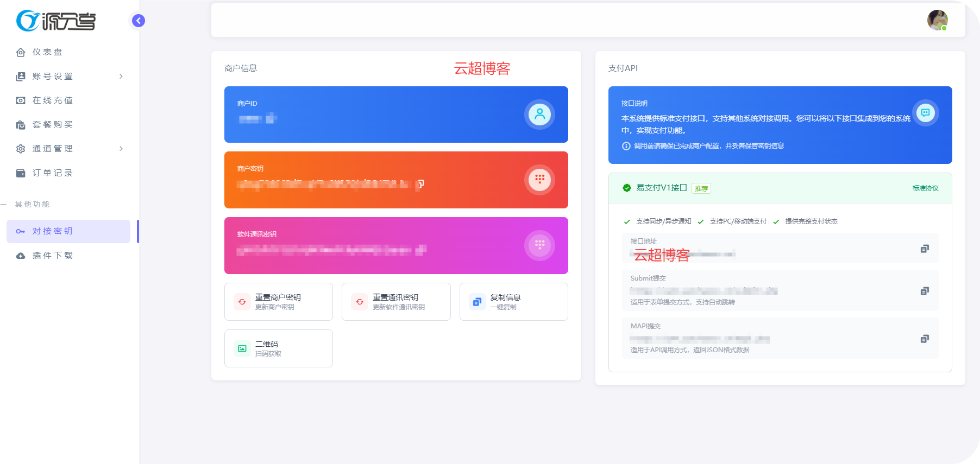Click the chat icon on 接口说明 banner
980x464 pixels.
click(x=925, y=113)
